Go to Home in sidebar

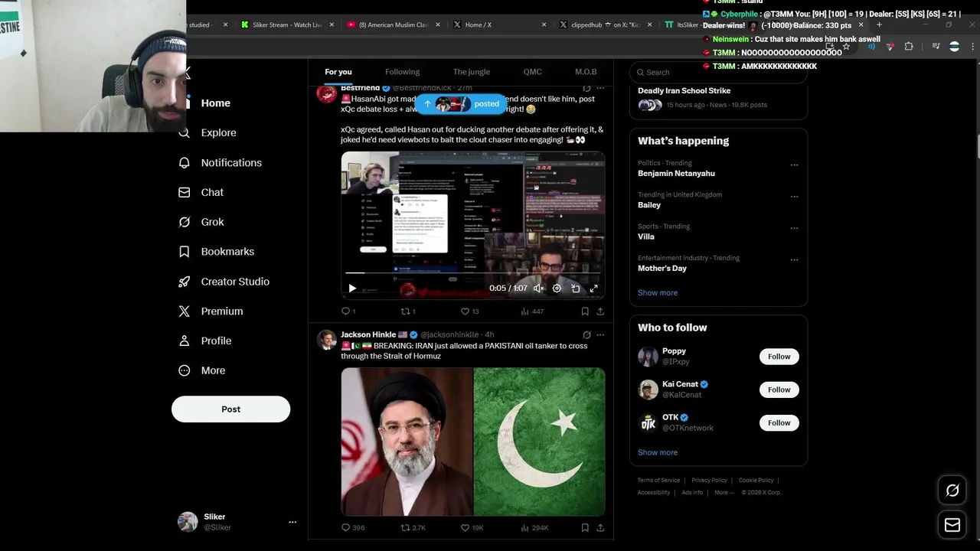(x=205, y=103)
